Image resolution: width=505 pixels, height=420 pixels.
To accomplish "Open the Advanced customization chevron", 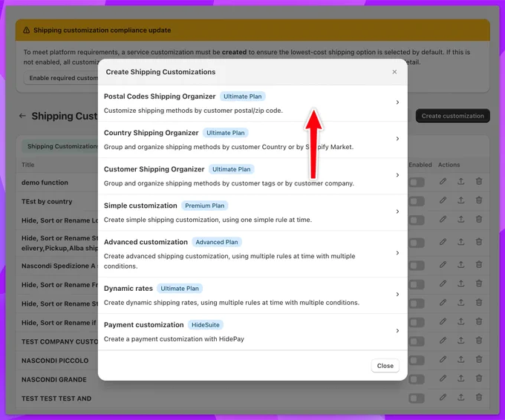I will (x=397, y=253).
